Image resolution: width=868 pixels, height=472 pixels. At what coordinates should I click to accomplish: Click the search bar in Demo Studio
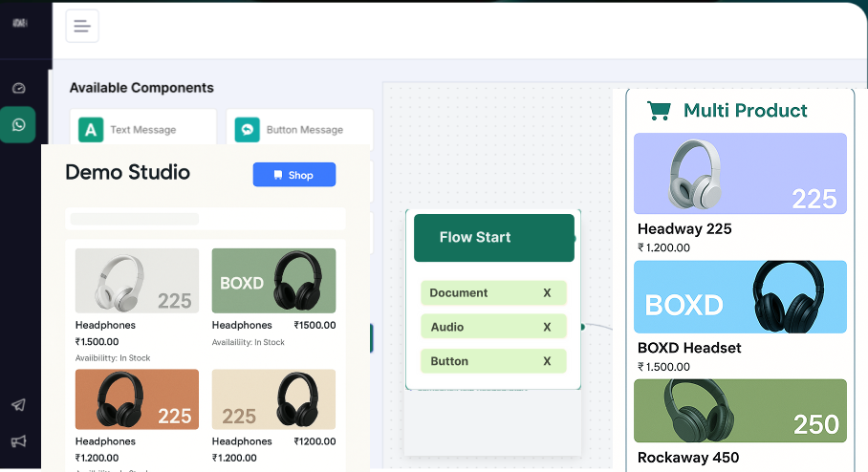pyautogui.click(x=205, y=219)
